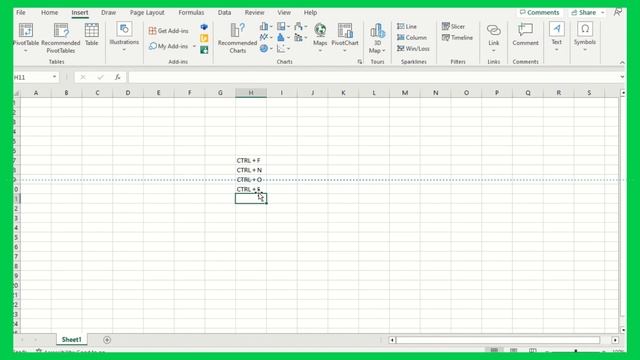The height and width of the screenshot is (360, 640).
Task: Open Recommended PivotTables
Action: 61,38
